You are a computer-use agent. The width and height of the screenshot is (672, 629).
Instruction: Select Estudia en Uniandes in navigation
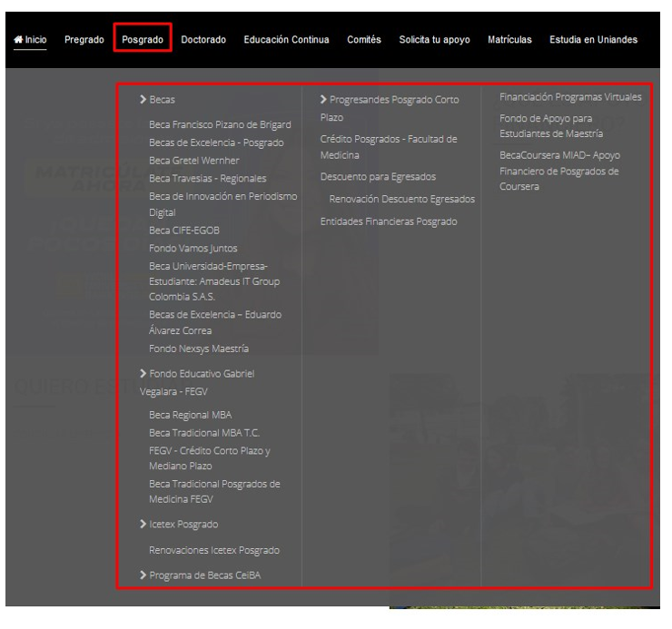593,39
